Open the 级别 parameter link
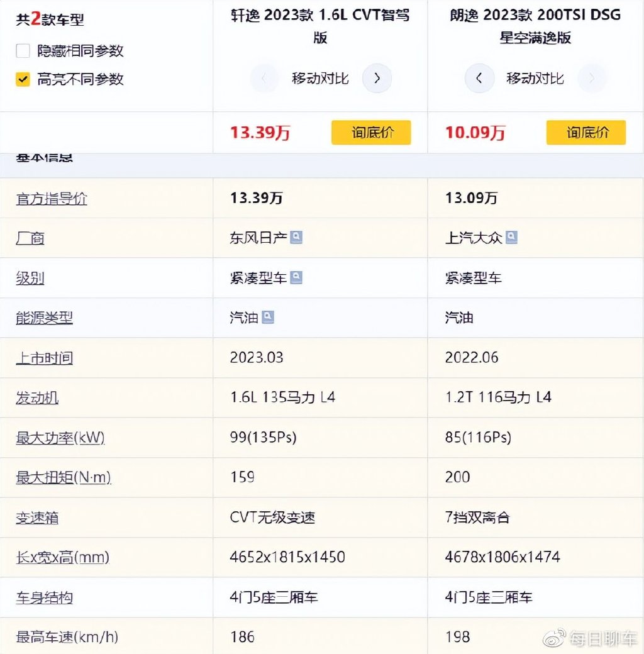Viewport: 644px width, 654px height. click(x=30, y=278)
